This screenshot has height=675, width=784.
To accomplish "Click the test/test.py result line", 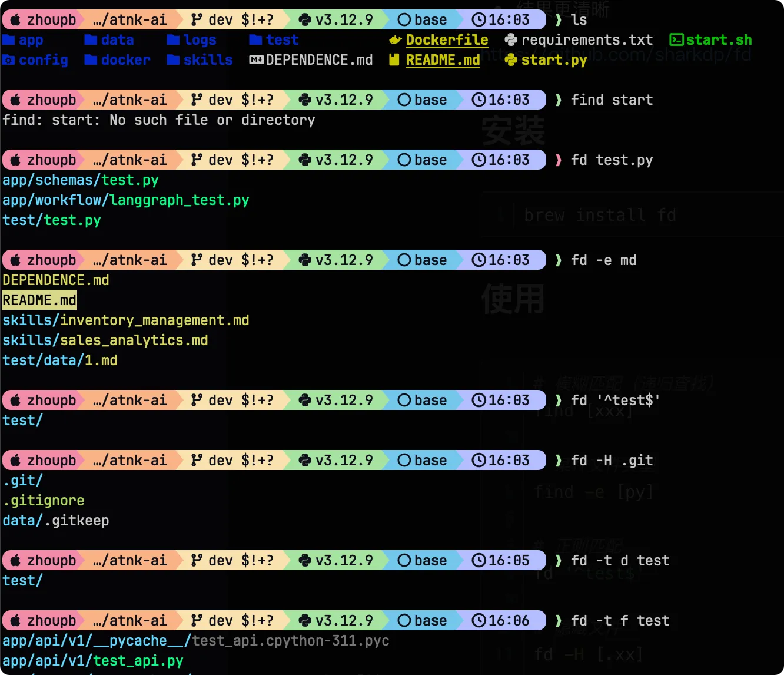I will point(51,220).
